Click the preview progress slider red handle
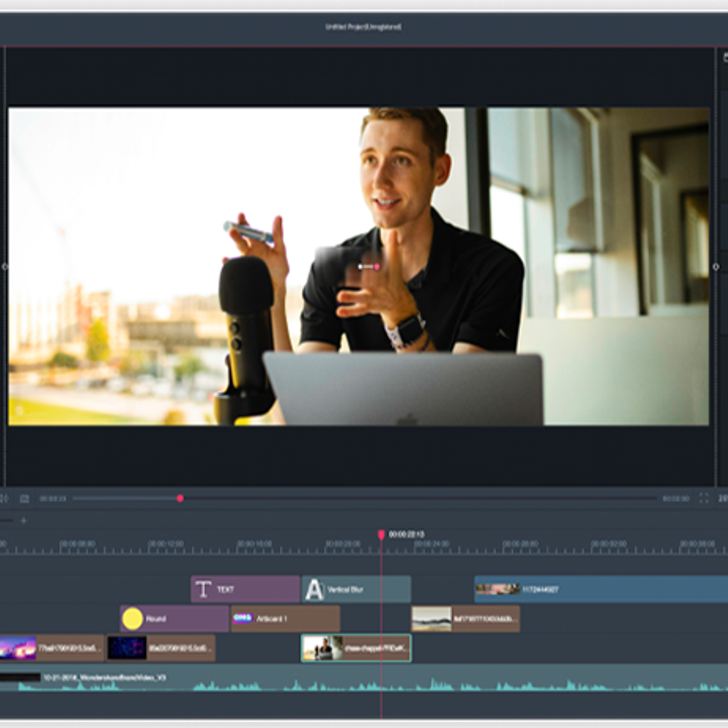 (180, 499)
